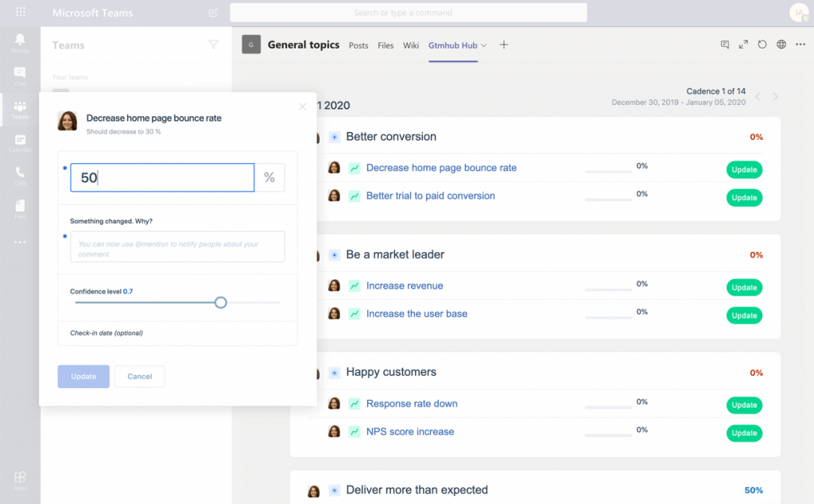Click trend icon for Increase revenue
This screenshot has height=504, width=814.
[x=355, y=286]
